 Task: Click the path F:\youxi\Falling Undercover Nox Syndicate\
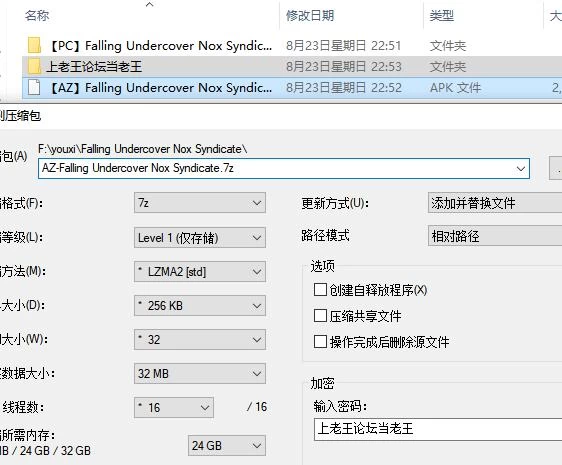(142, 149)
